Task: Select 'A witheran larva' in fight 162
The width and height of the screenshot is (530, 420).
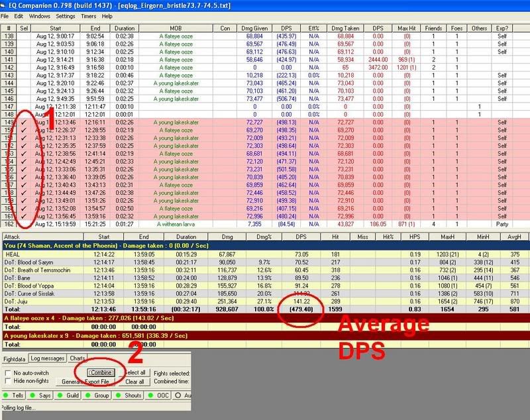Action: [176, 224]
